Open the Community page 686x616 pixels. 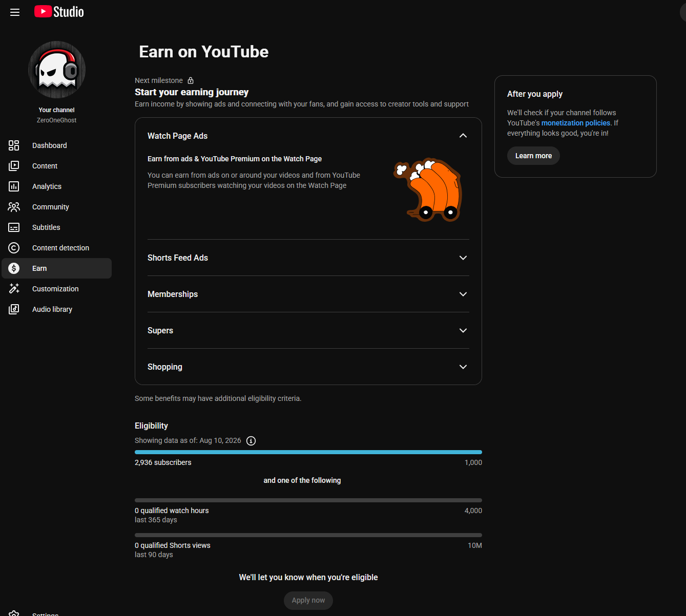[x=56, y=207]
